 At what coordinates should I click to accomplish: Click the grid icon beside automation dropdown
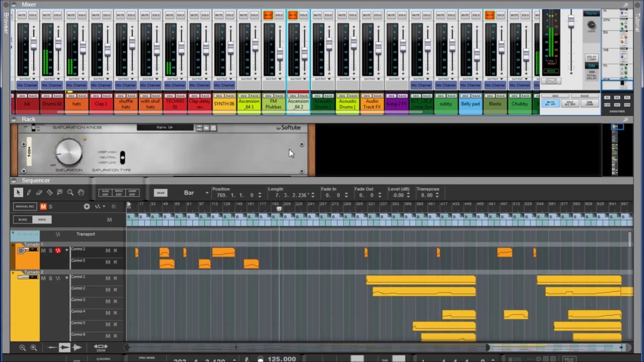pyautogui.click(x=114, y=207)
